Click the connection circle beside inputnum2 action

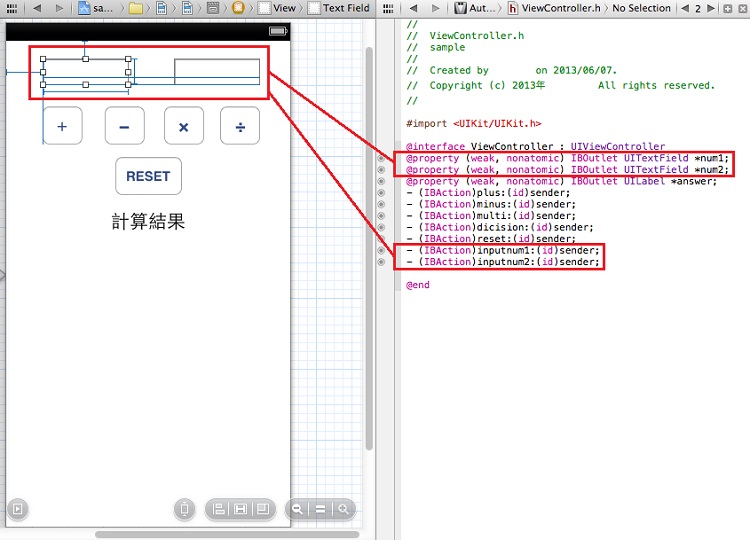(x=381, y=261)
